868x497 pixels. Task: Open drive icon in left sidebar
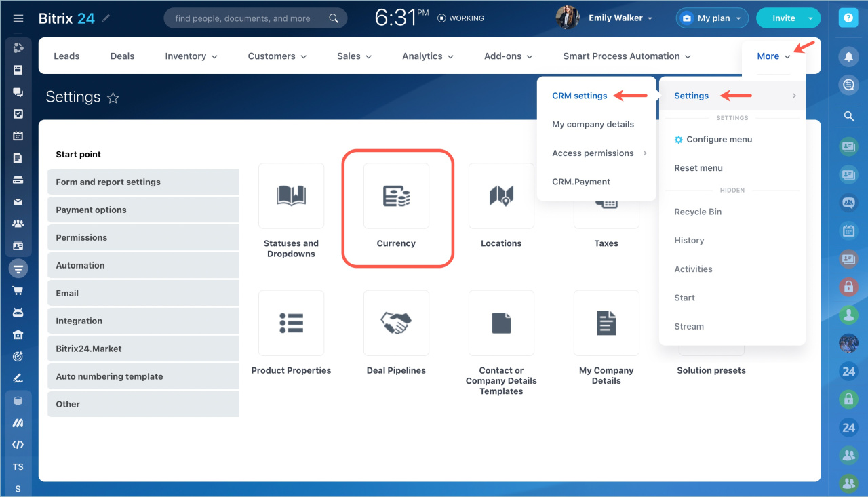pyautogui.click(x=18, y=180)
